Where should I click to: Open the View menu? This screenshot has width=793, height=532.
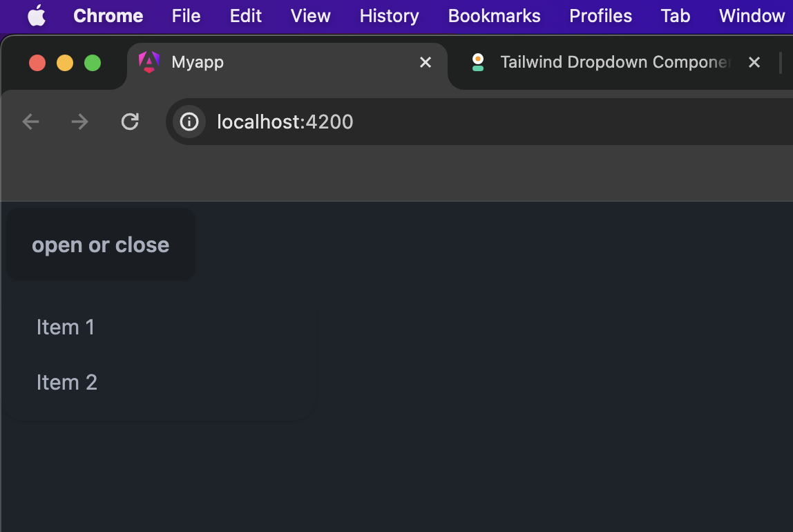310,16
